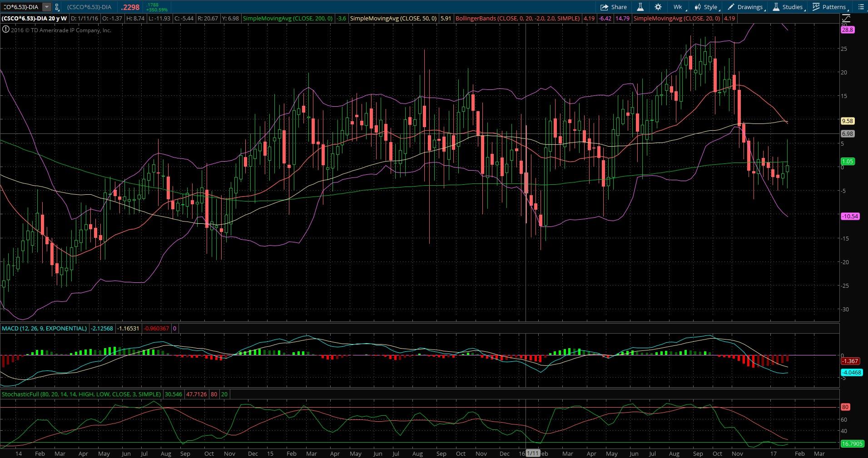Click the exclamation info icon near copyright

tap(5, 30)
